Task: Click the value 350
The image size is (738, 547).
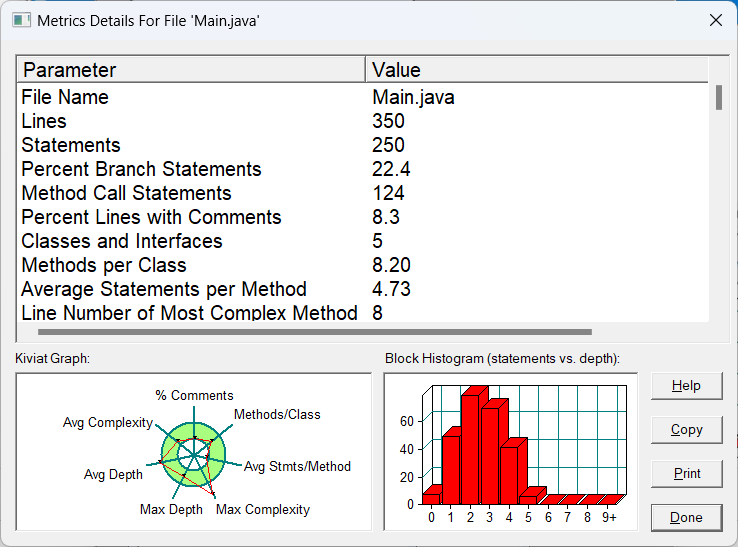Action: click(388, 121)
